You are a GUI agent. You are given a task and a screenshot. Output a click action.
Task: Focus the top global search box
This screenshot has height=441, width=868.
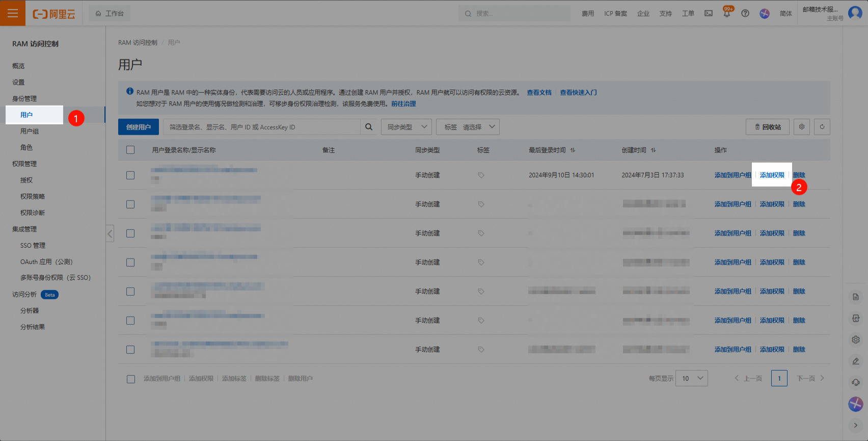pyautogui.click(x=514, y=14)
